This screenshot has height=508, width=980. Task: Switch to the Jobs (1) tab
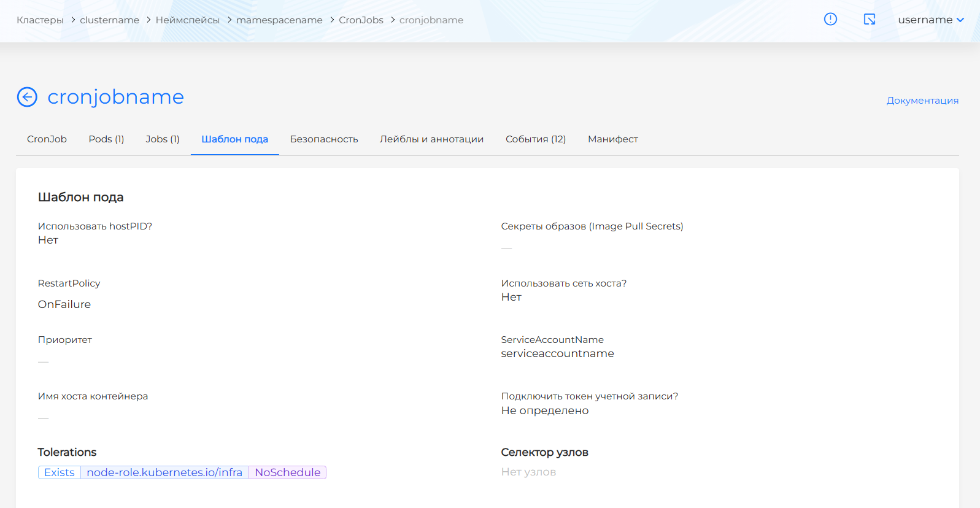(x=163, y=139)
